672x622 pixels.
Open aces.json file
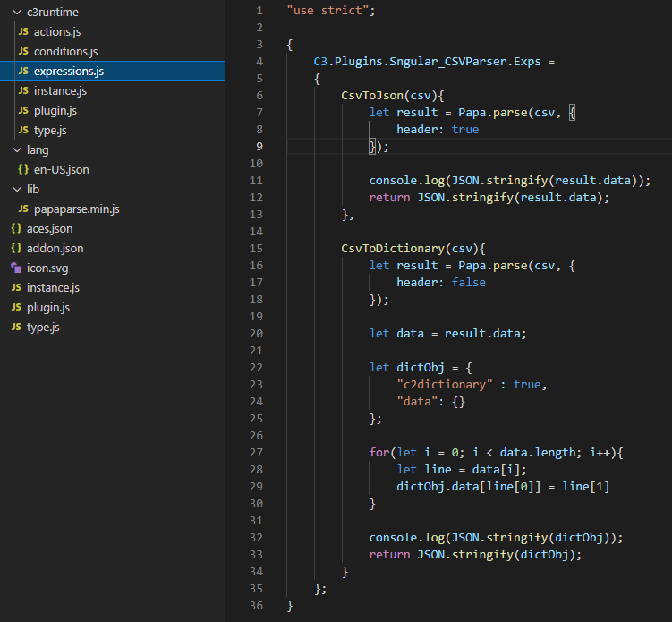50,229
